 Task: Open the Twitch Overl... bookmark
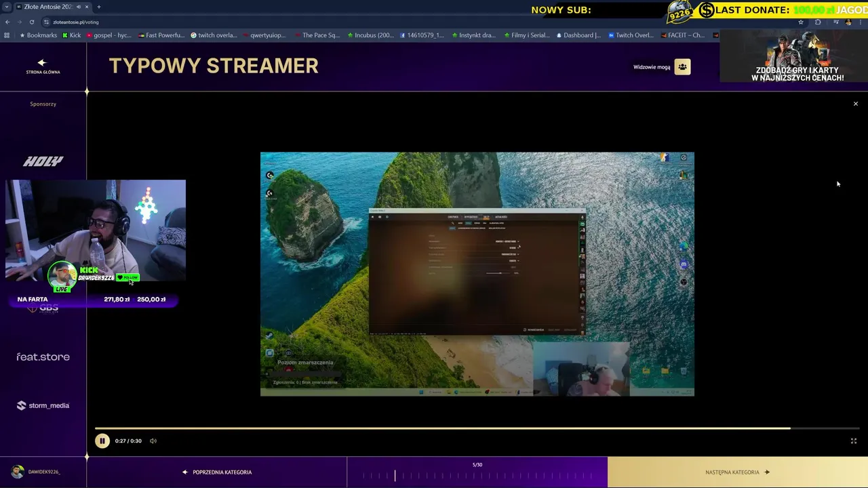631,35
